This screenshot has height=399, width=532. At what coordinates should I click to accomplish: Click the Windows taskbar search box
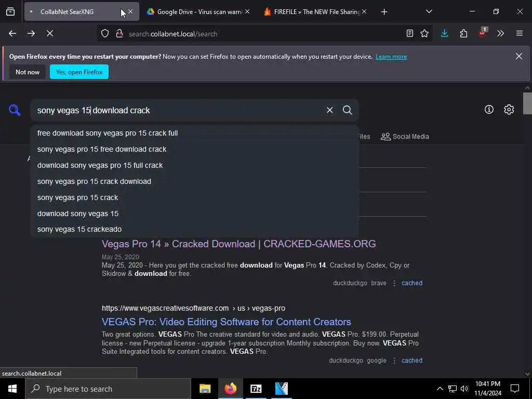[x=108, y=389]
